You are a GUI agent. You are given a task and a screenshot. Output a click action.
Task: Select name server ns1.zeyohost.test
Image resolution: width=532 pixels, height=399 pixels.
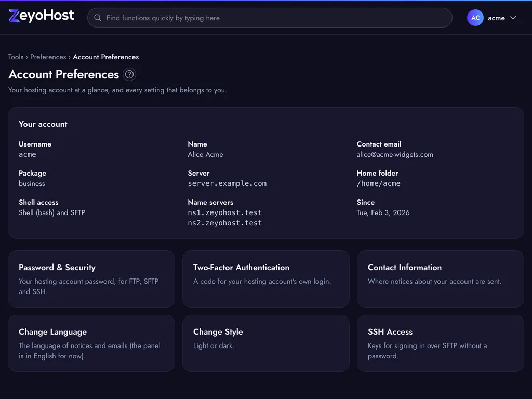point(224,212)
